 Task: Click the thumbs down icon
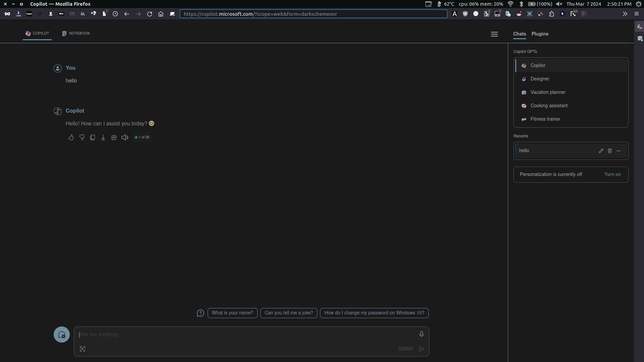(x=82, y=137)
